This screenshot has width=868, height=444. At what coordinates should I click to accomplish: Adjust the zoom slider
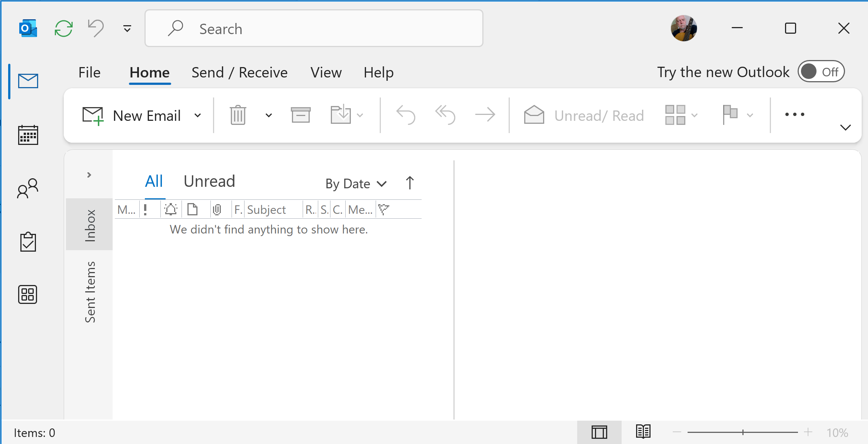click(x=742, y=432)
